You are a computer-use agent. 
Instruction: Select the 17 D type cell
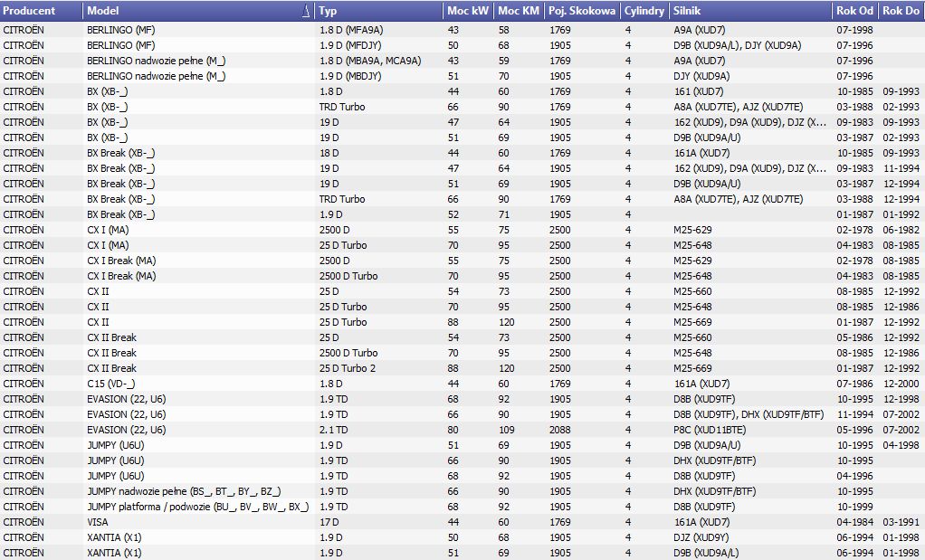click(329, 522)
